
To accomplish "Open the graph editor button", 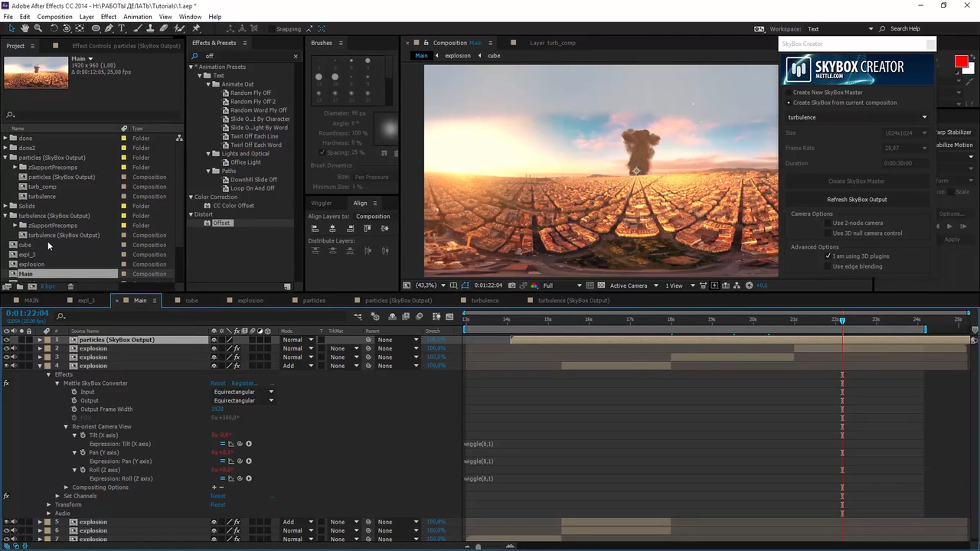I will click(x=450, y=316).
